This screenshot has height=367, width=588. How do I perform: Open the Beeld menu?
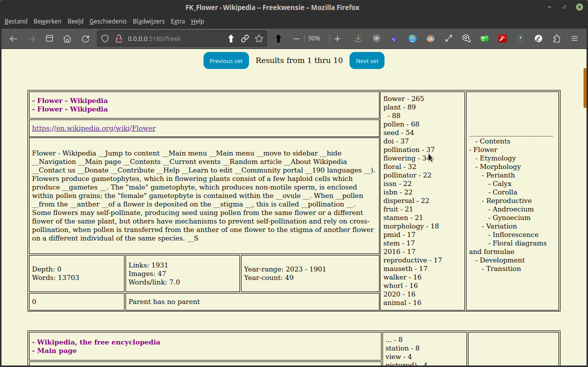75,21
